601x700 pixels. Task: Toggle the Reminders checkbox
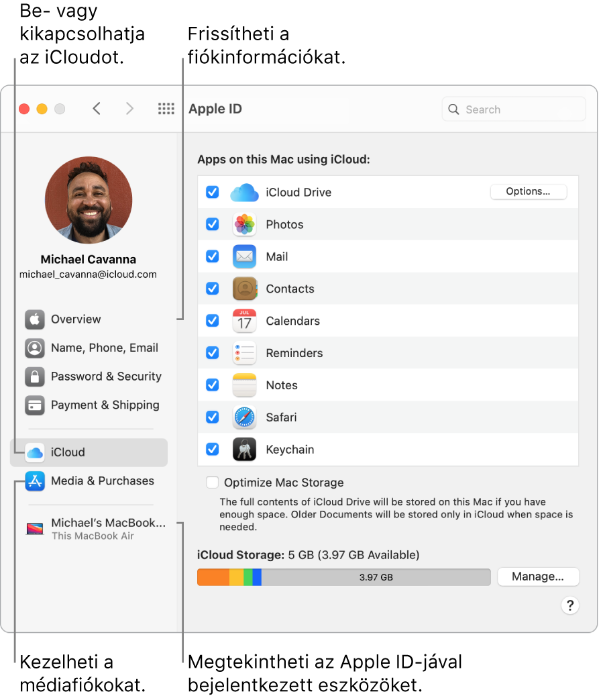[x=213, y=352]
